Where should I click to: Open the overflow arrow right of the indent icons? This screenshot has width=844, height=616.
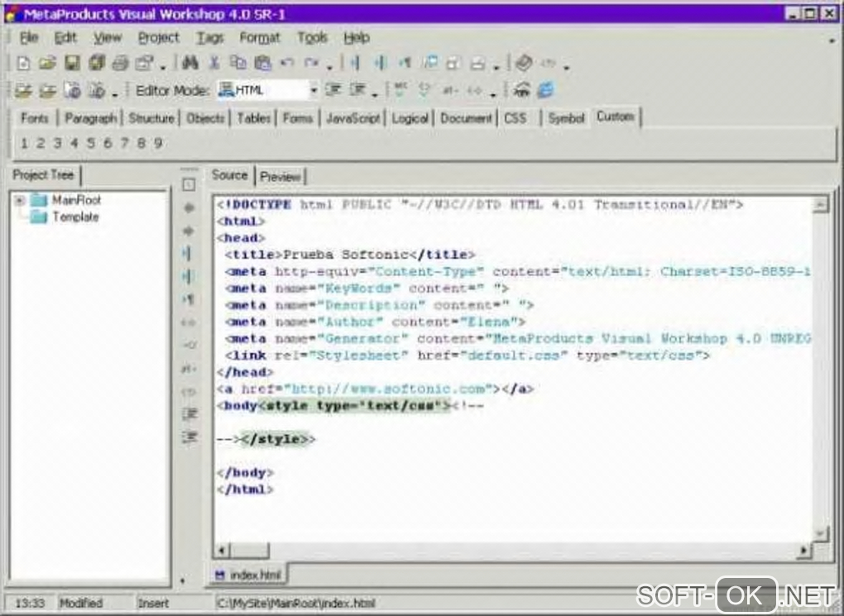point(375,95)
